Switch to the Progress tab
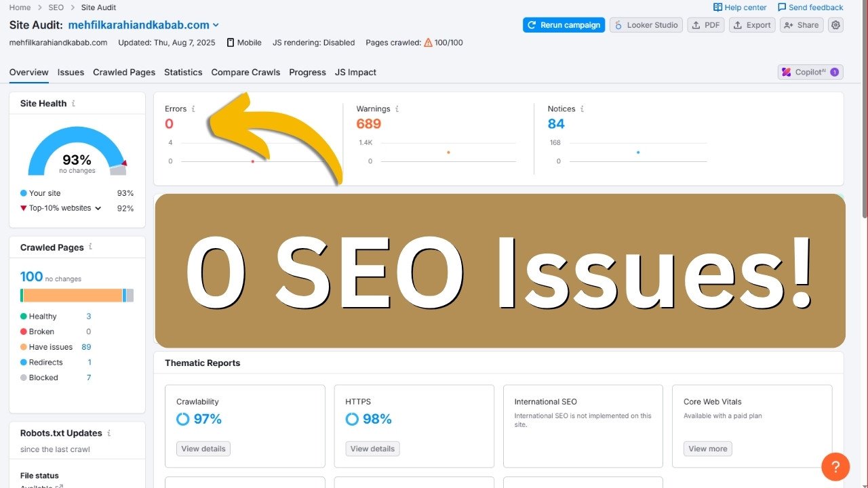Viewport: 868px width, 488px height. [307, 72]
